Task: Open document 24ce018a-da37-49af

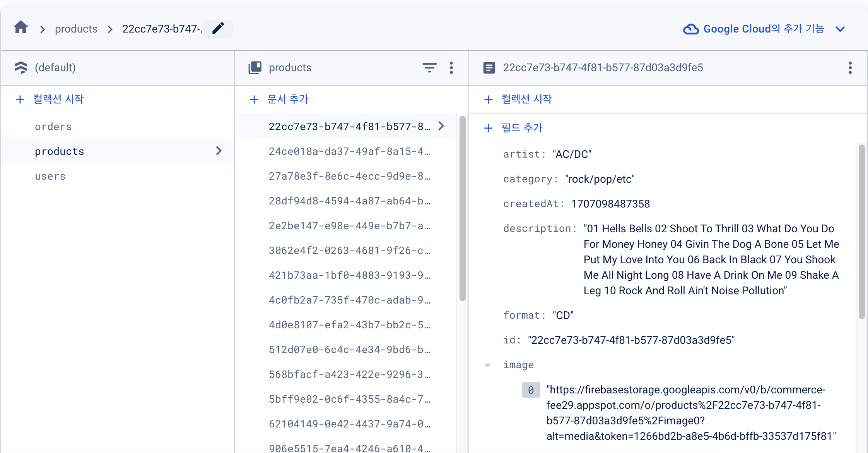Action: (349, 151)
